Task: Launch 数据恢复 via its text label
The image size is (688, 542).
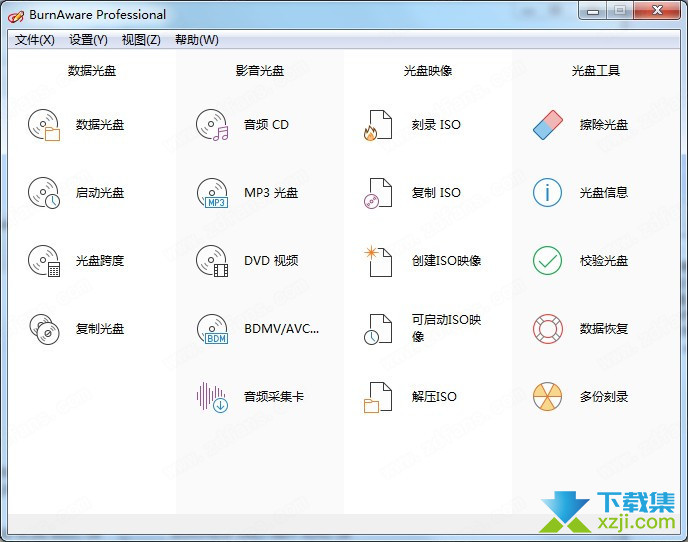Action: pos(604,329)
